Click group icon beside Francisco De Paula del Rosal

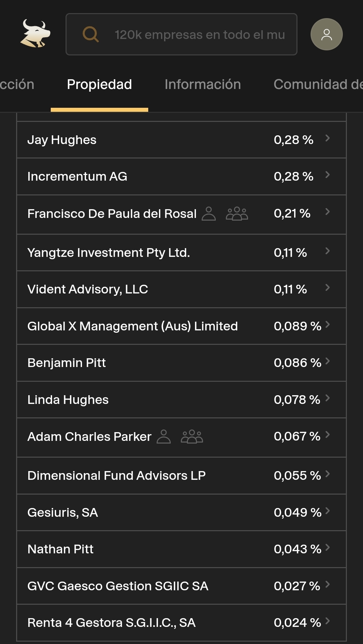237,214
